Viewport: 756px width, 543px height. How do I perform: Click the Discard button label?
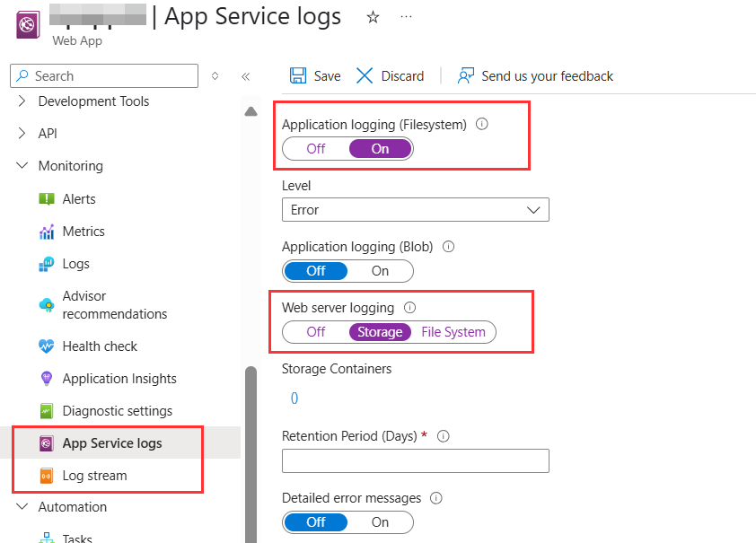coord(402,76)
